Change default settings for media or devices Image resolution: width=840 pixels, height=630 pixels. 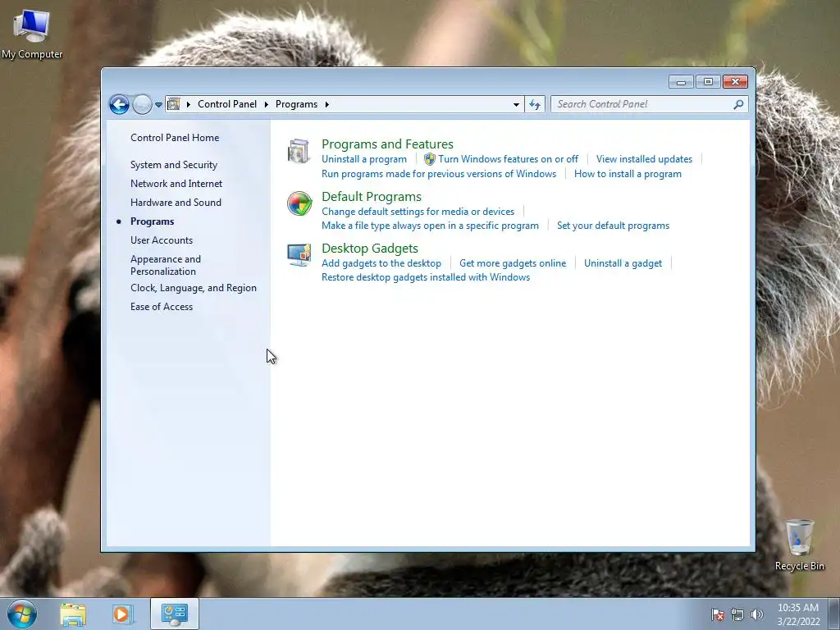point(418,212)
